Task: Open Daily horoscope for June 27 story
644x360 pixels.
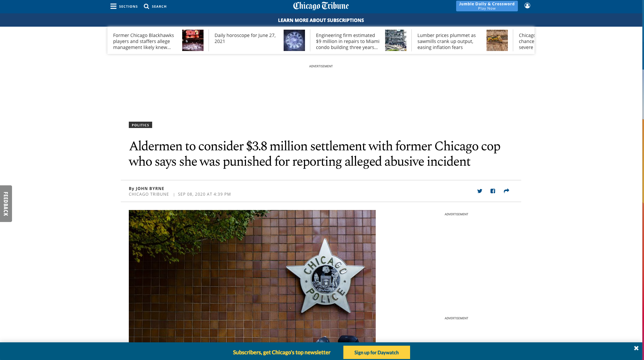Action: pos(245,38)
